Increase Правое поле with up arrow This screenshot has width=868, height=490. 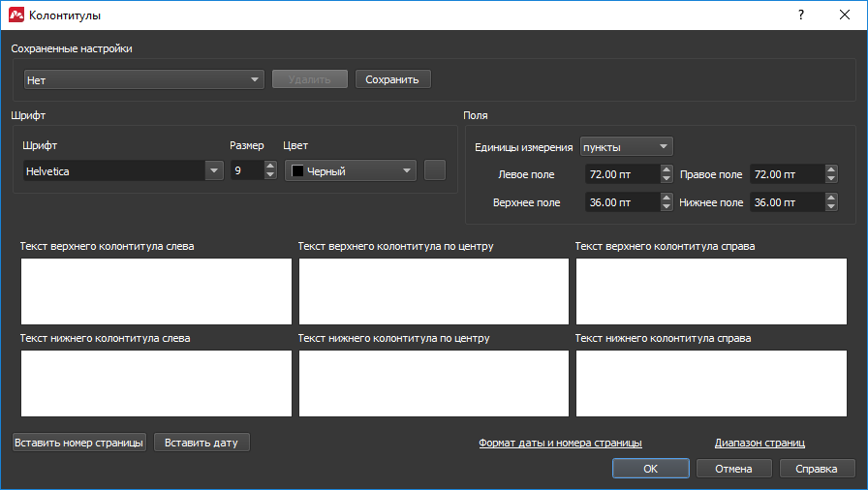click(831, 169)
